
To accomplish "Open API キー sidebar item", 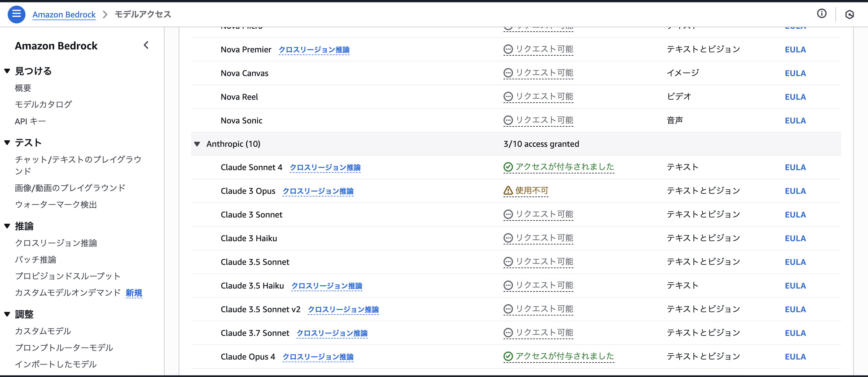I will pos(30,121).
